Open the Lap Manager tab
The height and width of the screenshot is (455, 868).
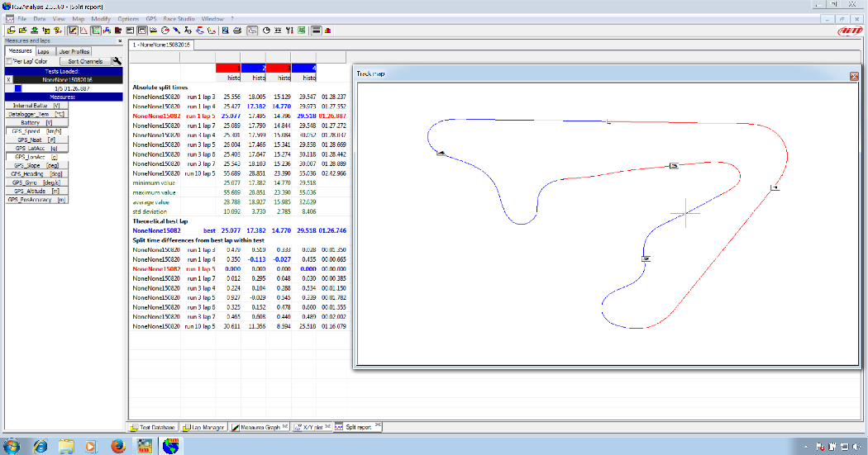click(x=203, y=427)
